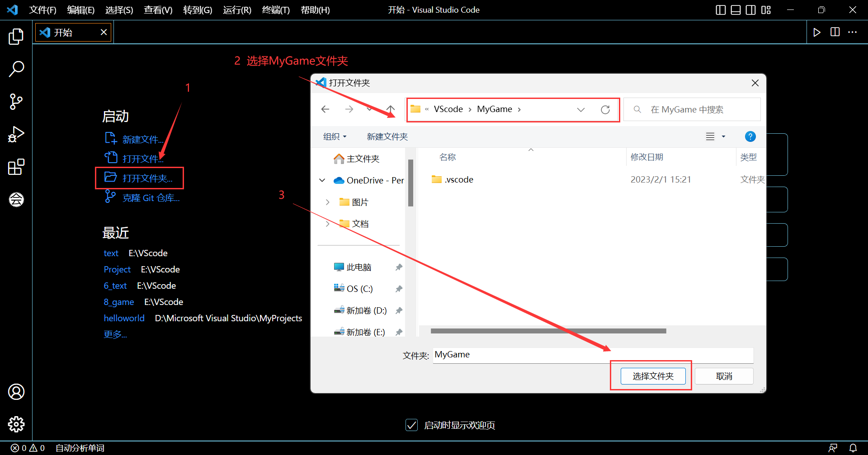Screen dimensions: 868x455
Task: Click the chevron after MyGame in address bar
Action: pos(519,109)
